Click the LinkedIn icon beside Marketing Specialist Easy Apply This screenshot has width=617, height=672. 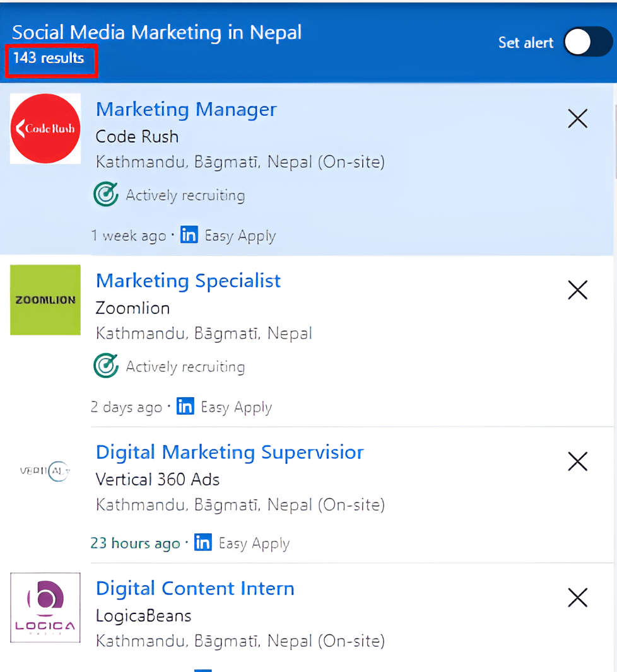(185, 407)
